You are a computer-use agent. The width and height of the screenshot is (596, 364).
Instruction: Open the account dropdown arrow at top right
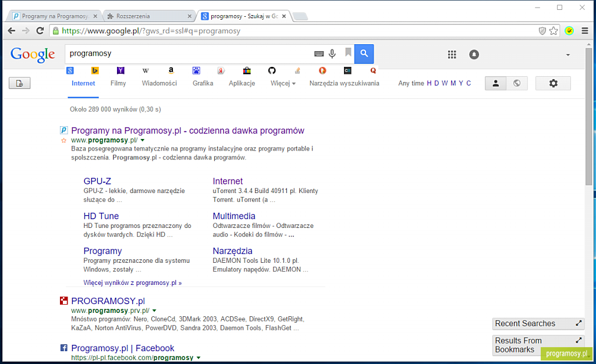(x=568, y=55)
